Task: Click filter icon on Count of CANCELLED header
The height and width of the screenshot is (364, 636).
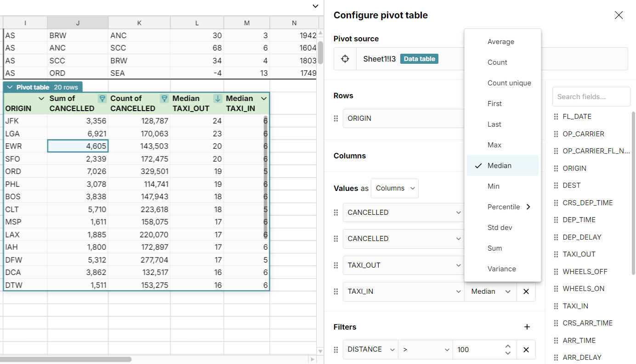Action: 164,99
